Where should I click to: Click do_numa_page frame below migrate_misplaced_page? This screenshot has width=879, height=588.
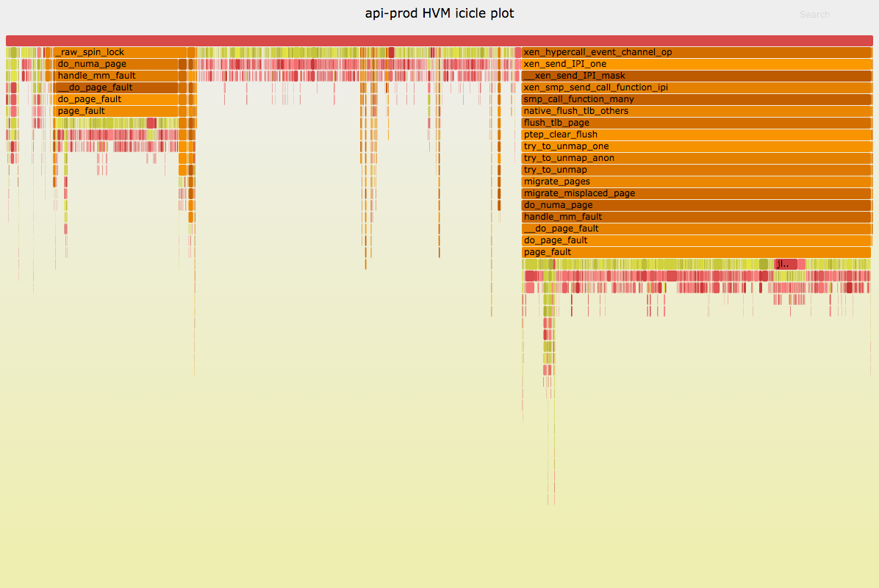coord(696,205)
